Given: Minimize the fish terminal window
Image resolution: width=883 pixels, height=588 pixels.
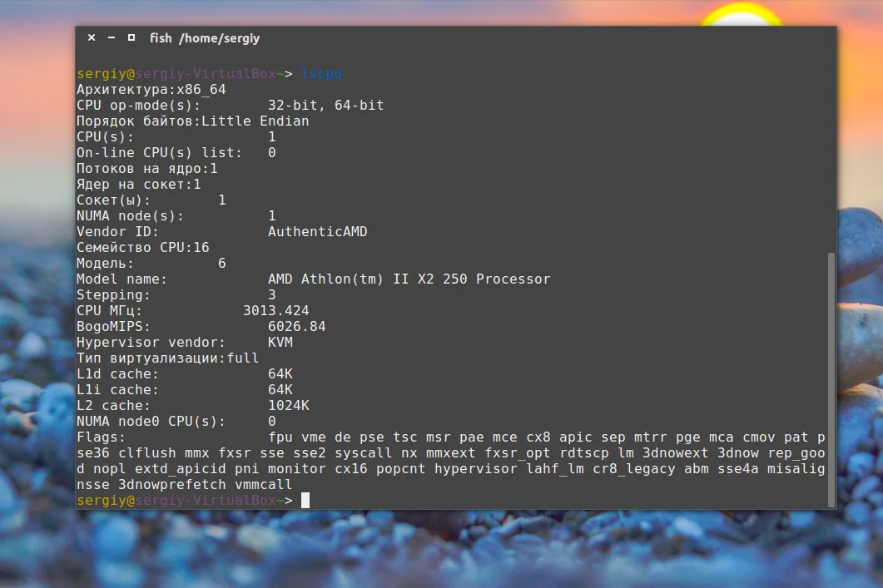Looking at the screenshot, I should 112,37.
